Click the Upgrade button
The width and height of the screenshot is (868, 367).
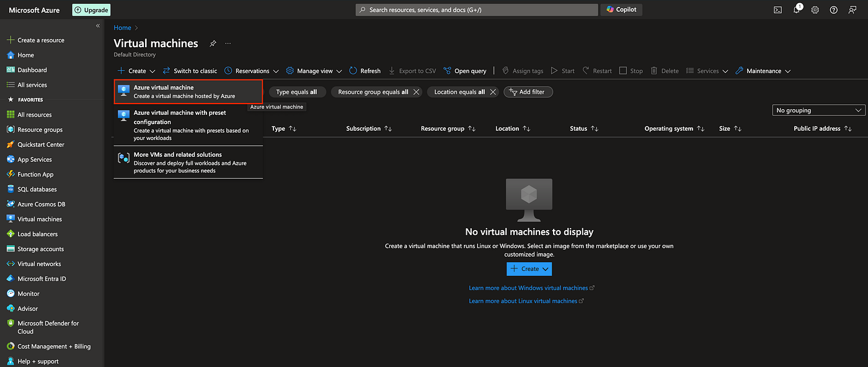click(x=91, y=10)
